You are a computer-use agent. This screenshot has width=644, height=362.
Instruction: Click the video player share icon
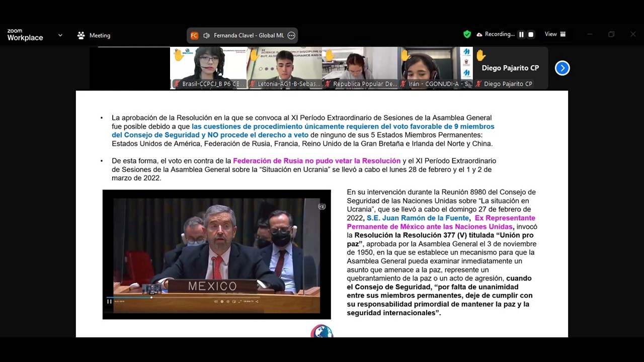257,302
